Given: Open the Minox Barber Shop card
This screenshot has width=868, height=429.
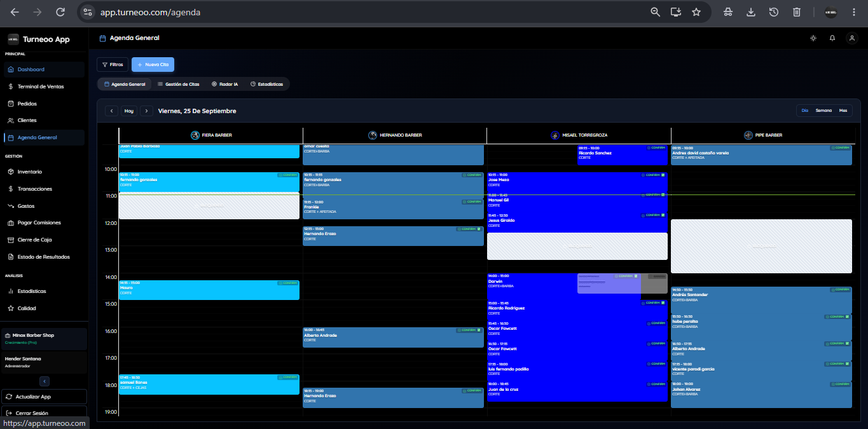Looking at the screenshot, I should point(44,339).
